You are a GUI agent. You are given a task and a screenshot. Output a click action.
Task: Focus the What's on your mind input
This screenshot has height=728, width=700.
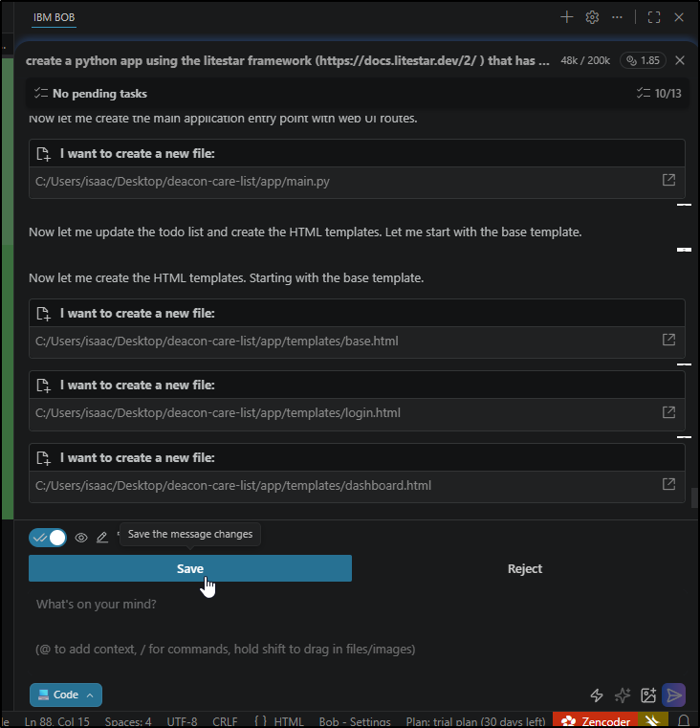(357, 627)
